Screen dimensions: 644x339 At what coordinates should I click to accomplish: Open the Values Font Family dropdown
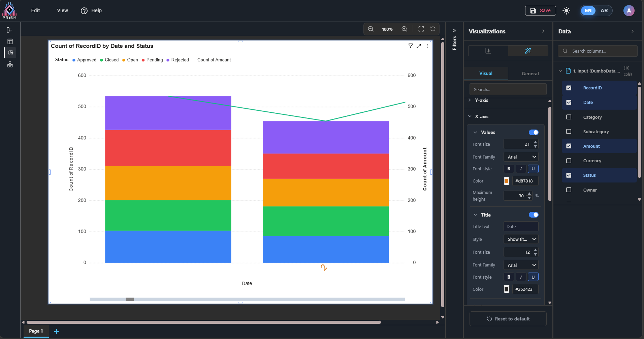521,157
